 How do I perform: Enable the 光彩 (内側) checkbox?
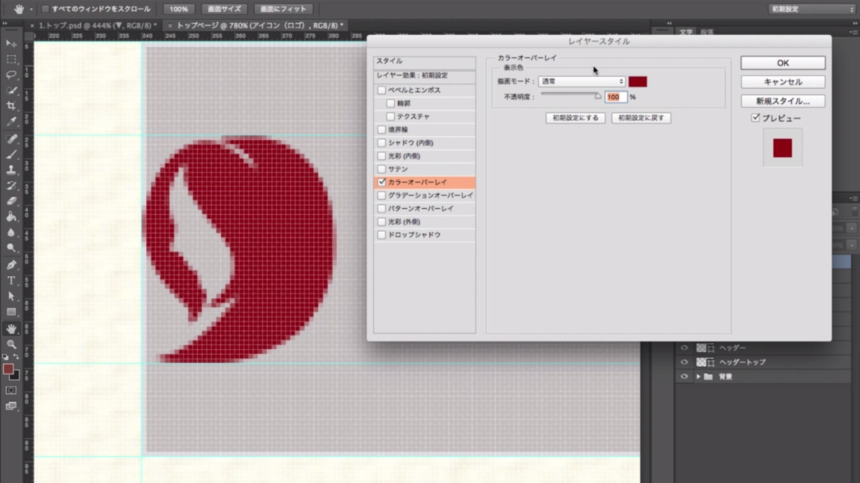382,156
